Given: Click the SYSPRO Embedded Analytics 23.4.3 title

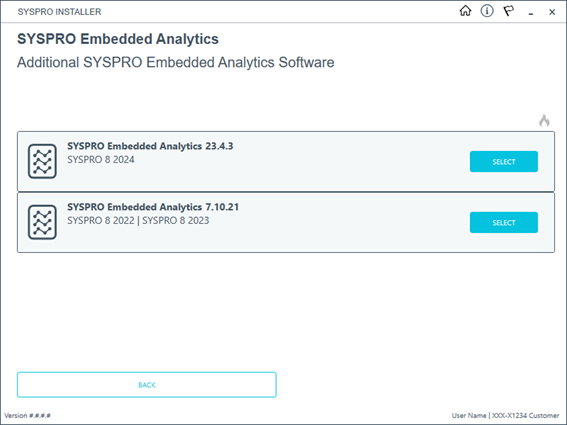Looking at the screenshot, I should tap(150, 146).
